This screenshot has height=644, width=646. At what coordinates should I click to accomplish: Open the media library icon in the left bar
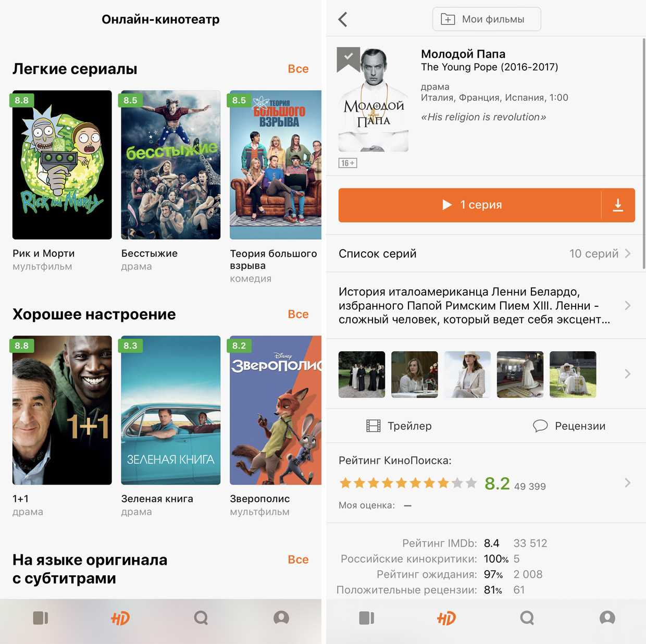tap(41, 618)
